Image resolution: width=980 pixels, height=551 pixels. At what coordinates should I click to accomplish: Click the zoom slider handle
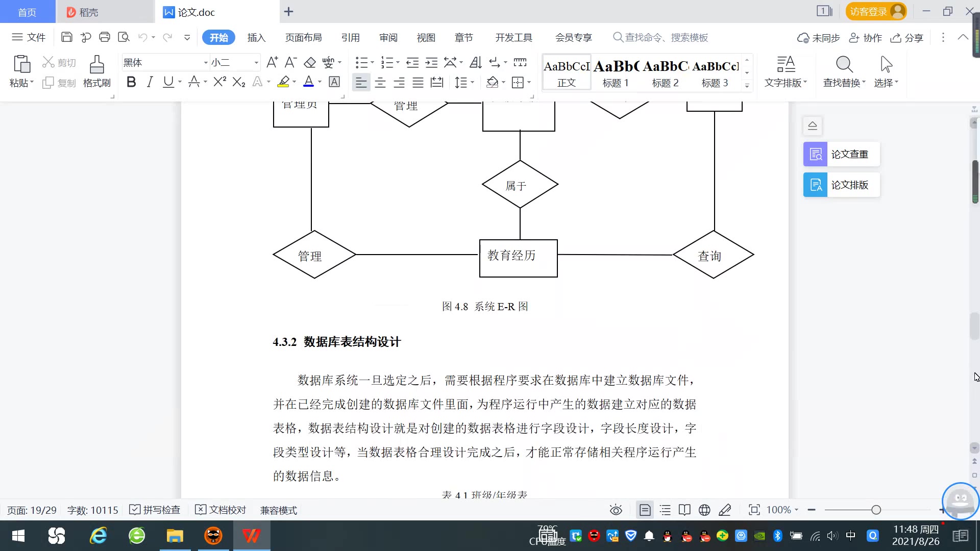click(x=876, y=510)
